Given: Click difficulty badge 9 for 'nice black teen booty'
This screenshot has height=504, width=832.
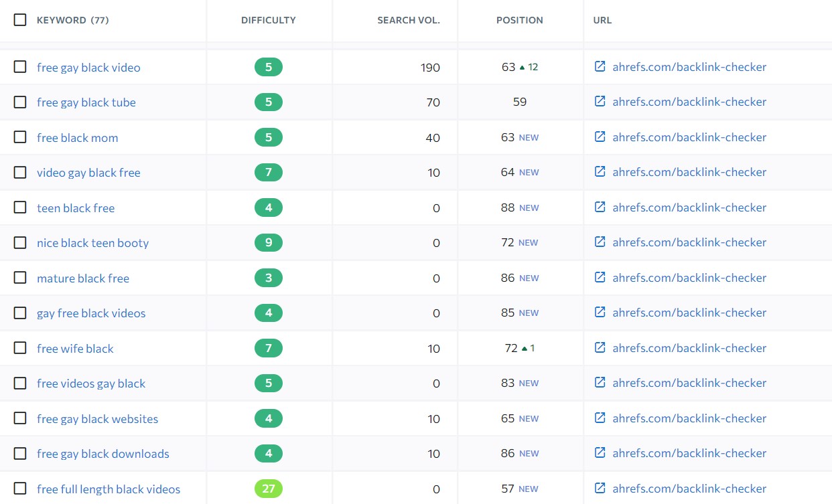Looking at the screenshot, I should tap(269, 242).
